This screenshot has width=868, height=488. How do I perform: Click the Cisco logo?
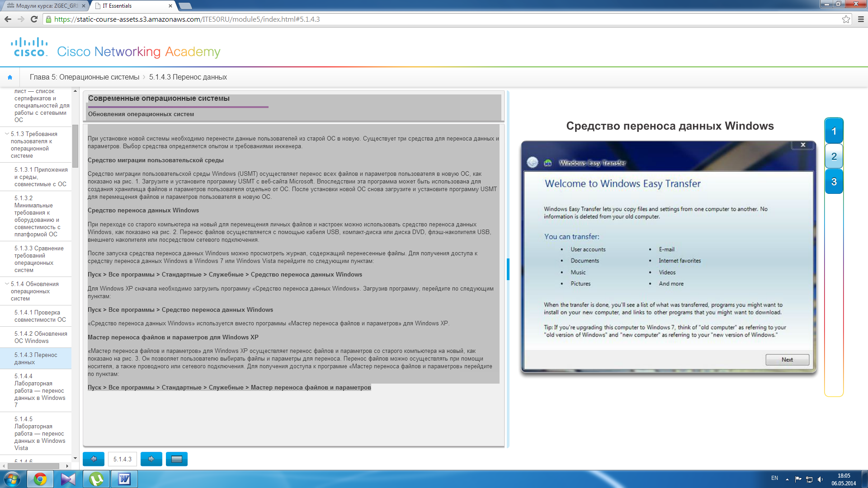29,47
